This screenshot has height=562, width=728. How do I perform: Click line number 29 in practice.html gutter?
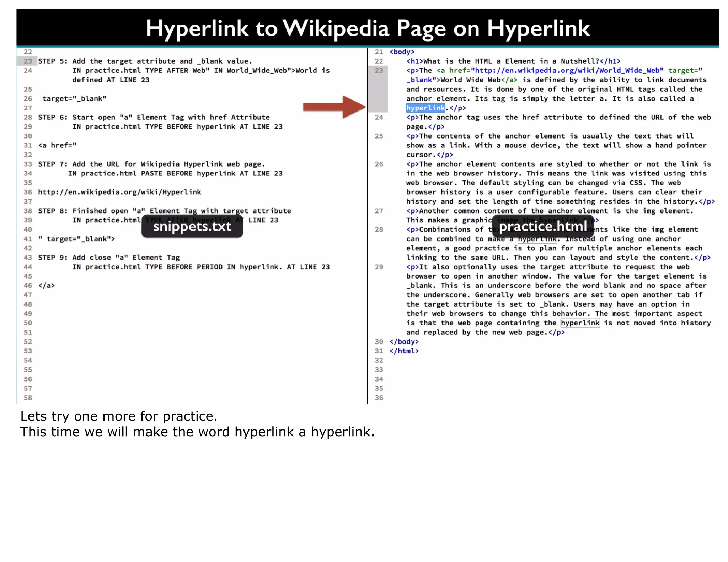click(379, 267)
